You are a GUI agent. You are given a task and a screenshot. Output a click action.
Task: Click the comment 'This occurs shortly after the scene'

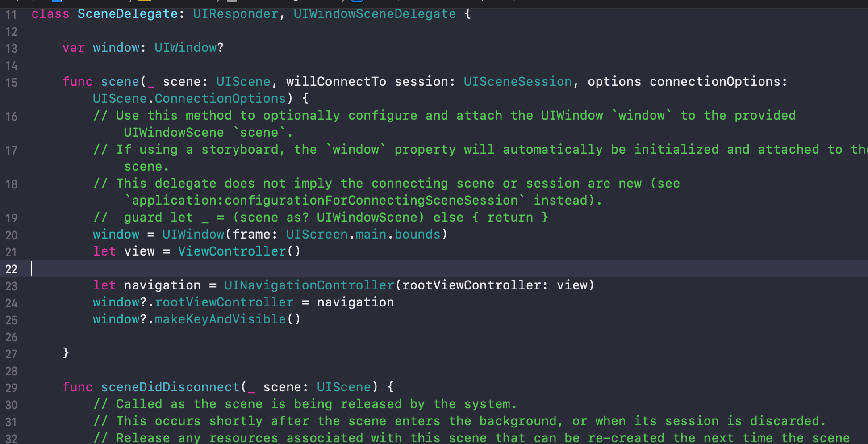[x=460, y=421]
